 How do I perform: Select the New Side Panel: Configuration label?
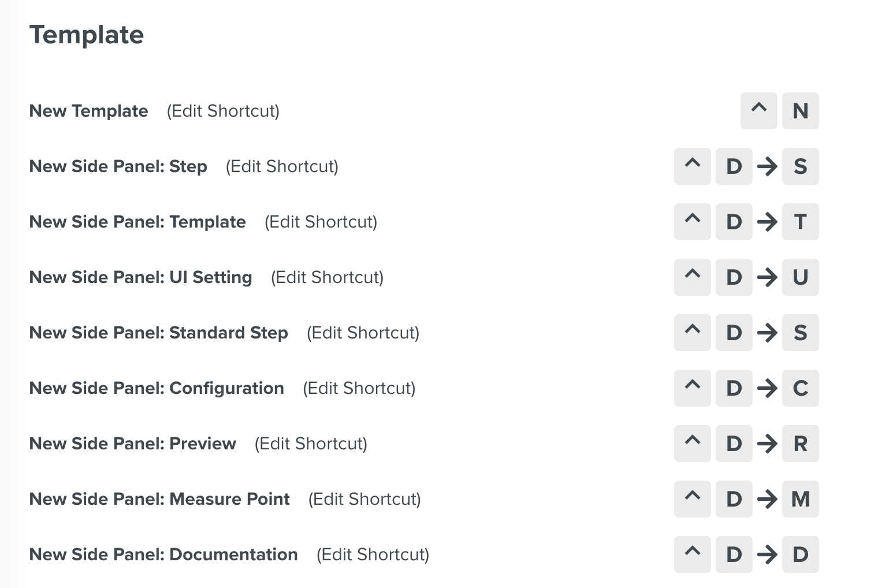click(x=157, y=388)
